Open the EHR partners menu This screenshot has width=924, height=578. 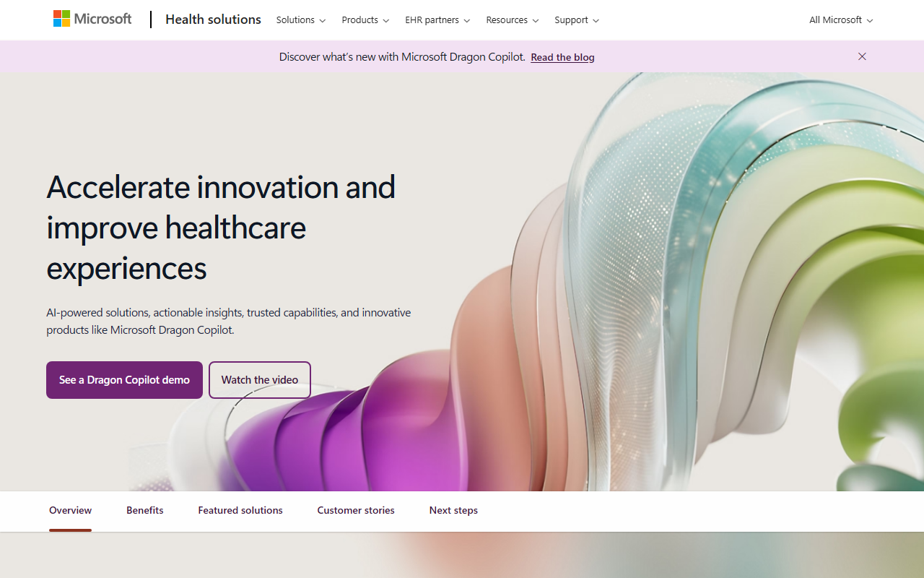point(437,20)
